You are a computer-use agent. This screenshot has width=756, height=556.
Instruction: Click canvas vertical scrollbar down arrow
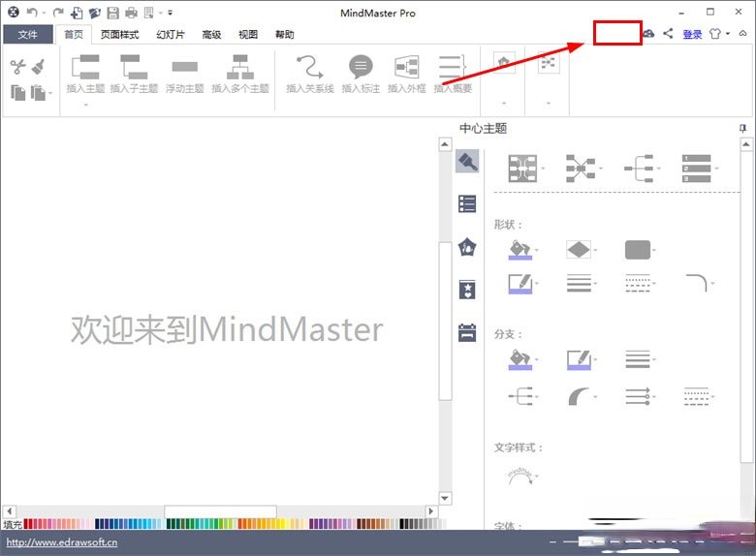[445, 498]
